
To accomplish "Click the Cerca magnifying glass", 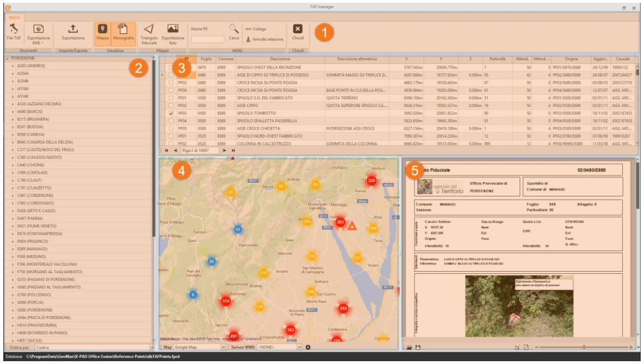I will (x=234, y=29).
